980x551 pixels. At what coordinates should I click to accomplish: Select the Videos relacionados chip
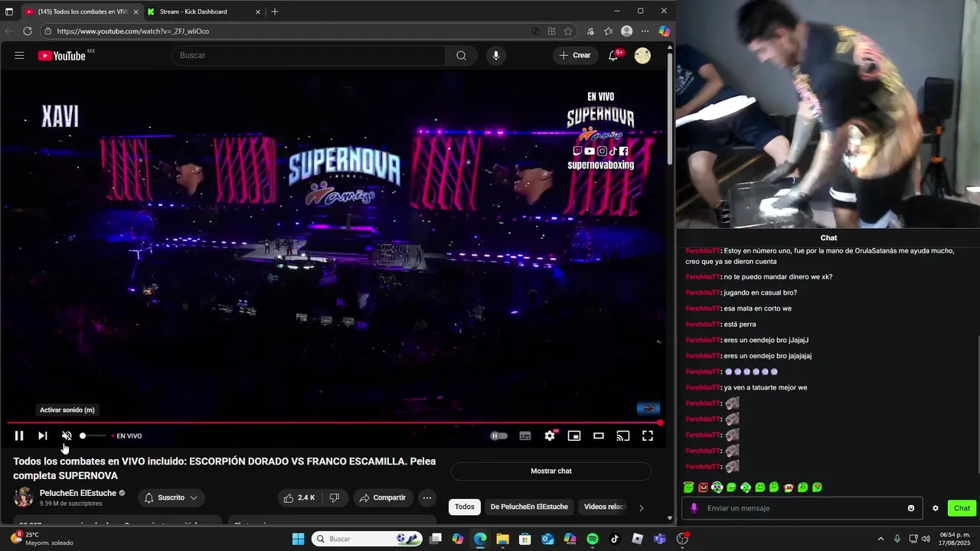pos(605,507)
